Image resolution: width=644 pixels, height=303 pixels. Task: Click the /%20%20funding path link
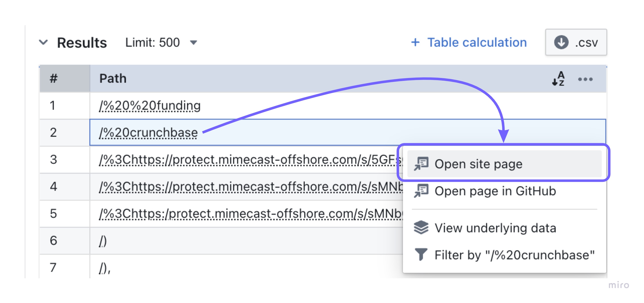pyautogui.click(x=150, y=105)
